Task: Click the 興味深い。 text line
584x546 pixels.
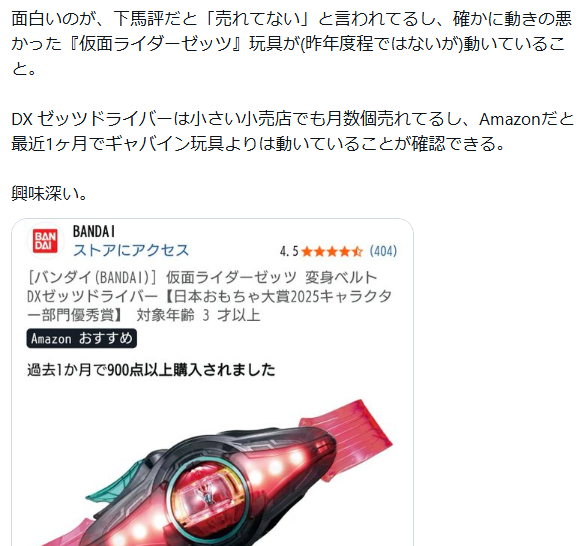Action: pos(49,194)
